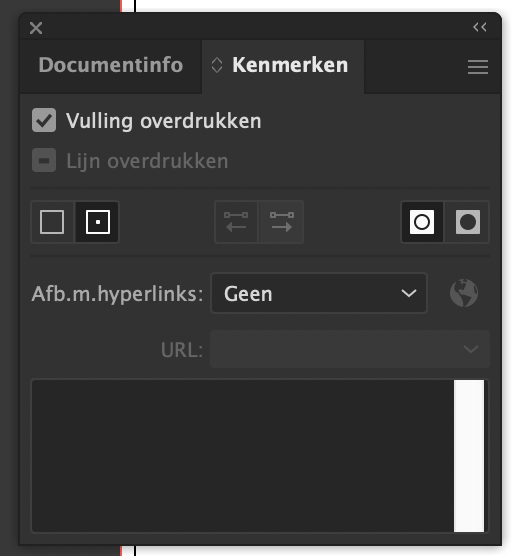Image resolution: width=520 pixels, height=556 pixels.
Task: Select the Kenmerken tab
Action: 290,65
